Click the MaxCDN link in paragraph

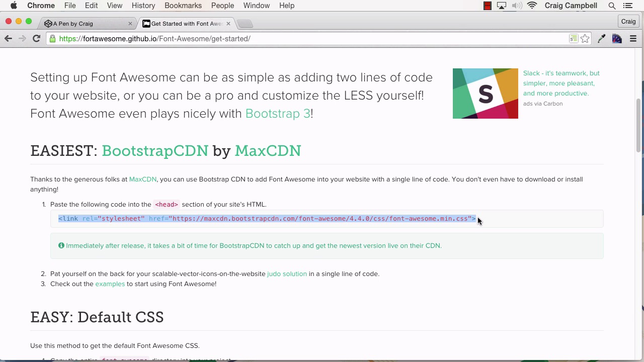tap(143, 179)
